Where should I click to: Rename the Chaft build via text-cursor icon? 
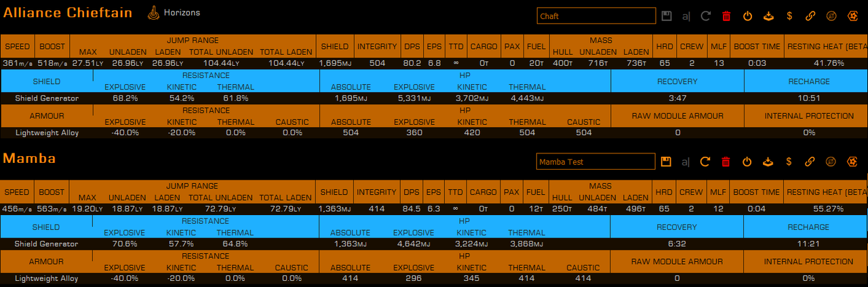686,16
